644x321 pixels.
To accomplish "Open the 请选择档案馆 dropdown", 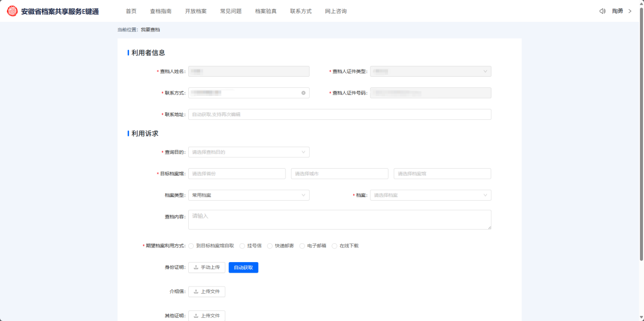I will [443, 174].
